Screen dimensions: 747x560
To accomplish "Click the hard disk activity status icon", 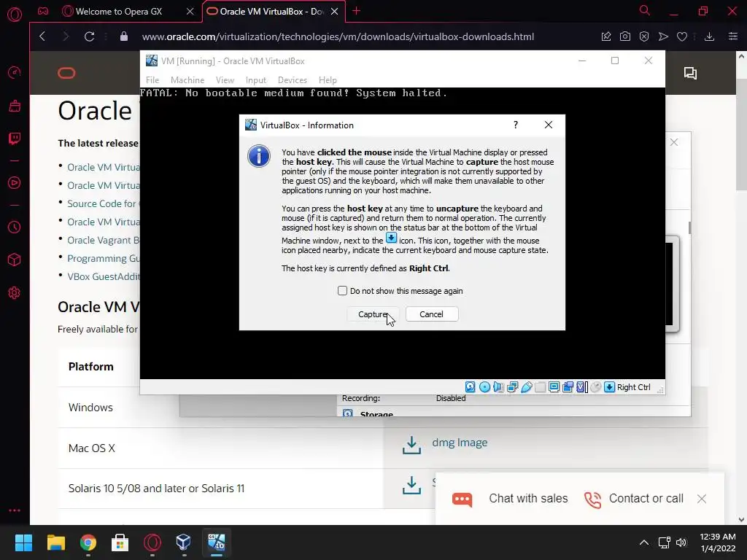I will [x=471, y=387].
